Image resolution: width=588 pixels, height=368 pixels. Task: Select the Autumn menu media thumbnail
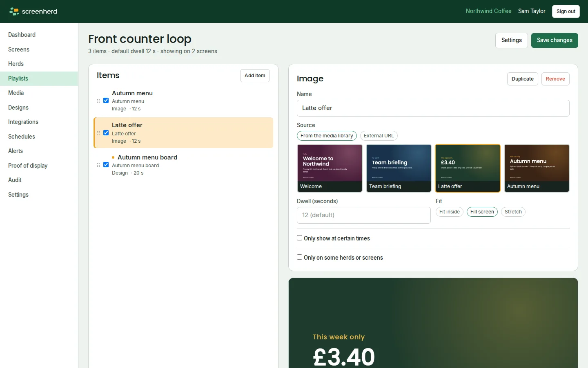coord(537,168)
